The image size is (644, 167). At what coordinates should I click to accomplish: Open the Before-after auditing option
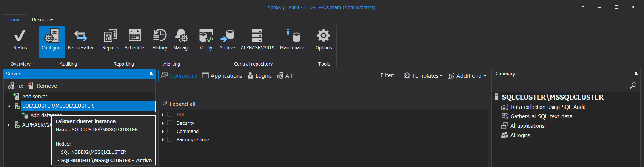tap(81, 40)
